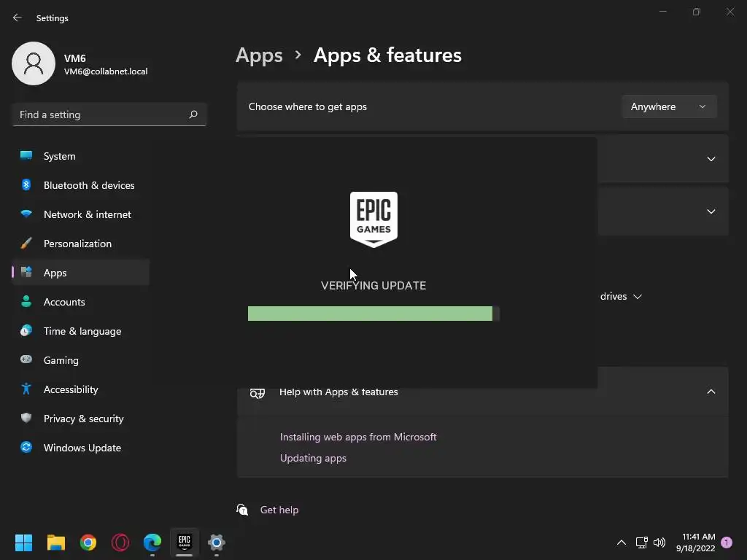Screen dimensions: 747x560
Task: Click the back arrow in Settings
Action: [18, 17]
